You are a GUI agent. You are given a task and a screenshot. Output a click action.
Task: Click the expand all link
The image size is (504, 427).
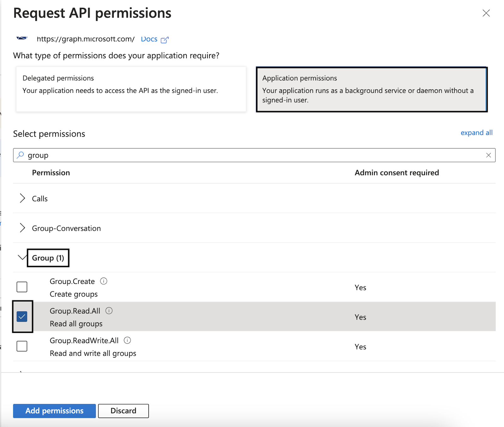click(x=476, y=133)
